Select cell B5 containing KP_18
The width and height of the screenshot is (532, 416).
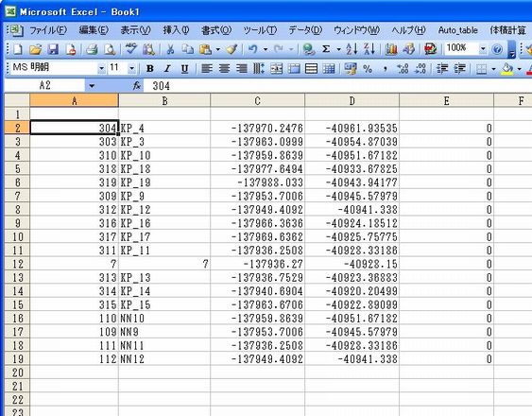[x=164, y=169]
